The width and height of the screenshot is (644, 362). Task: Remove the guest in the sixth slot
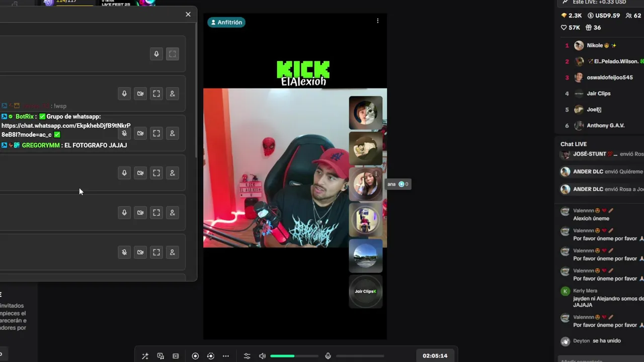coord(173,252)
